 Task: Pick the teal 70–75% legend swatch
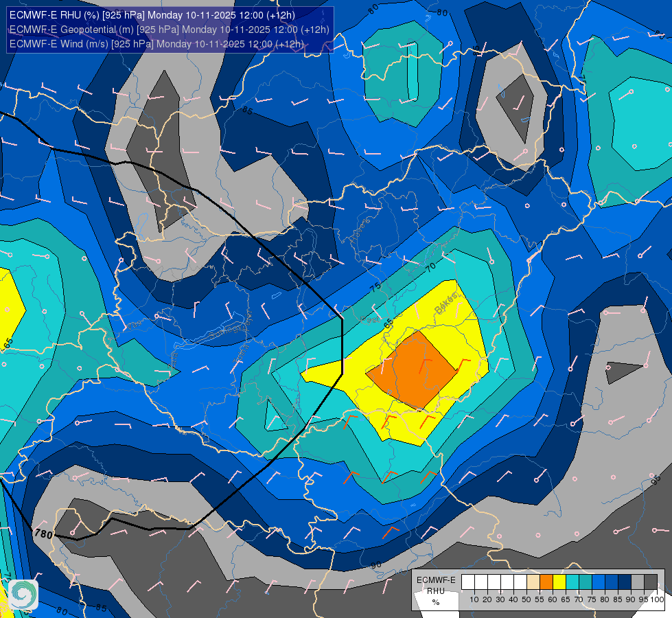point(586,582)
